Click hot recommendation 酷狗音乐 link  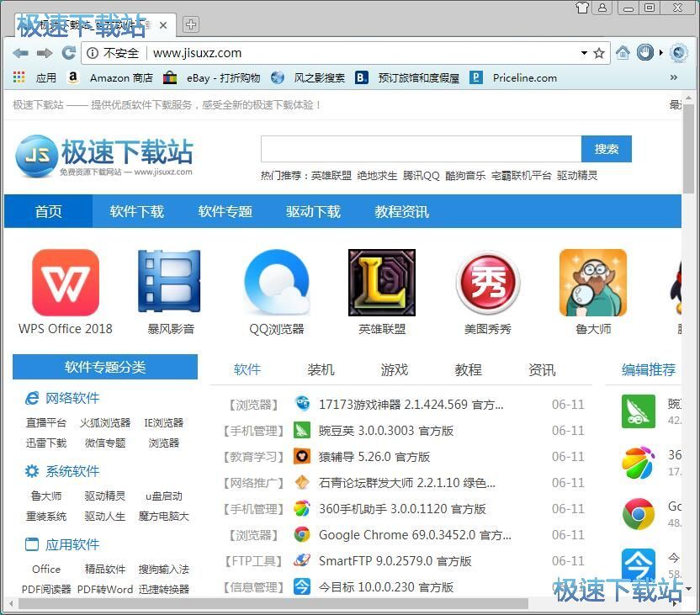click(x=465, y=175)
